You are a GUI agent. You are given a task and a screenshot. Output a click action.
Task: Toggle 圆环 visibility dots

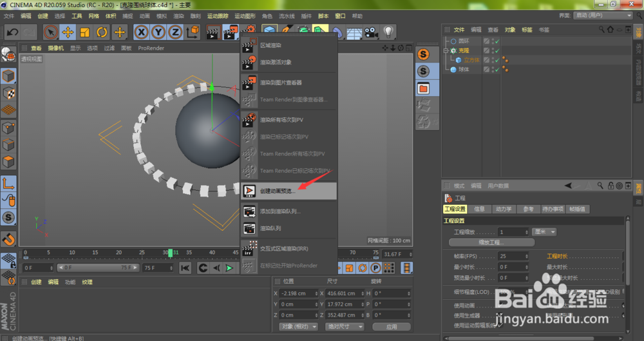[493, 41]
